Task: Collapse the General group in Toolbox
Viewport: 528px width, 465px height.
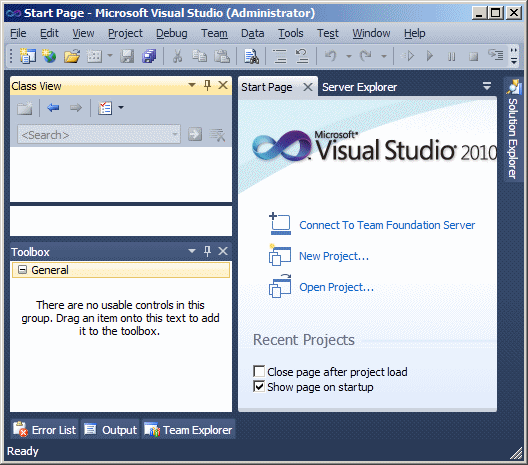Action: (x=23, y=269)
